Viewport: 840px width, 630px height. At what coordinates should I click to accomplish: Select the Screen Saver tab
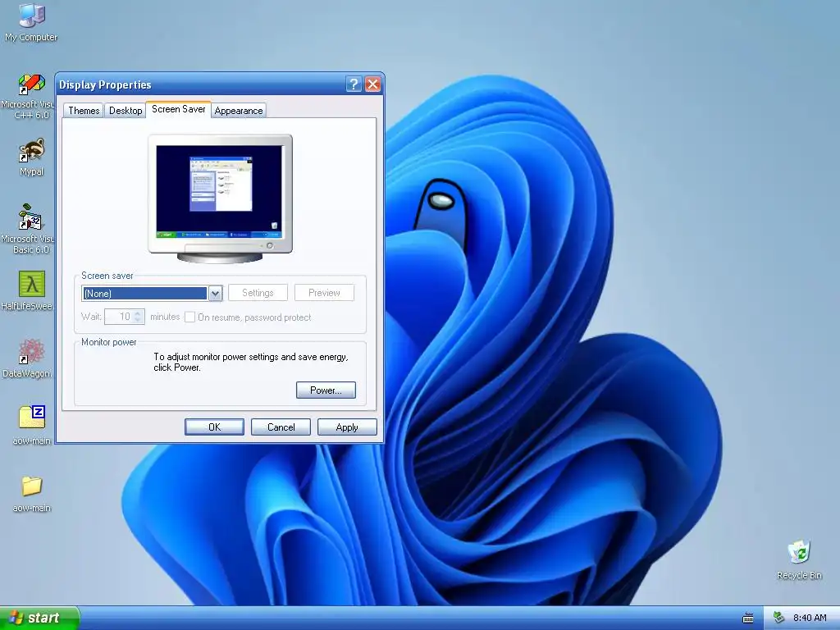click(178, 109)
